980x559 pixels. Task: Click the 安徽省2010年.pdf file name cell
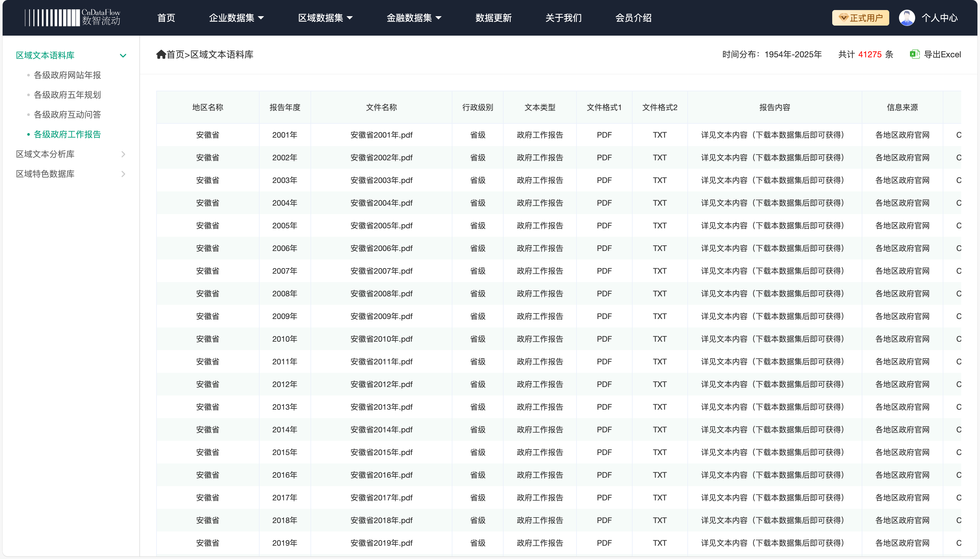tap(381, 339)
